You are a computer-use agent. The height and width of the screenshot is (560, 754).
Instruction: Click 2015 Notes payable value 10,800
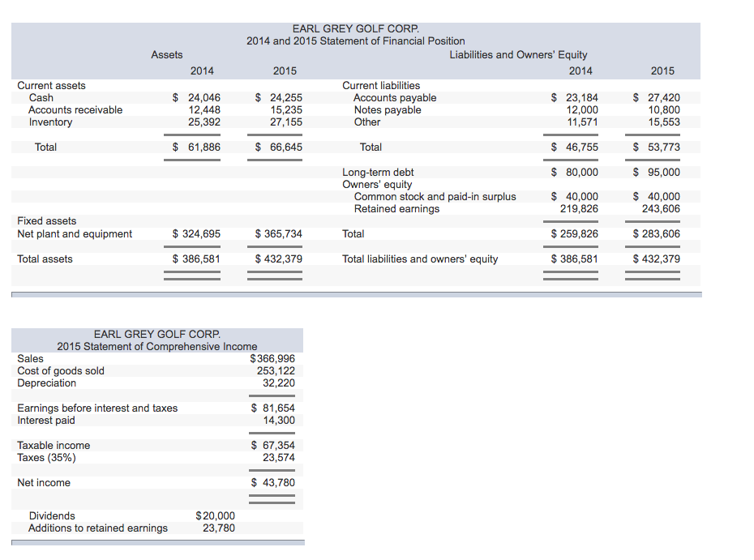point(664,109)
